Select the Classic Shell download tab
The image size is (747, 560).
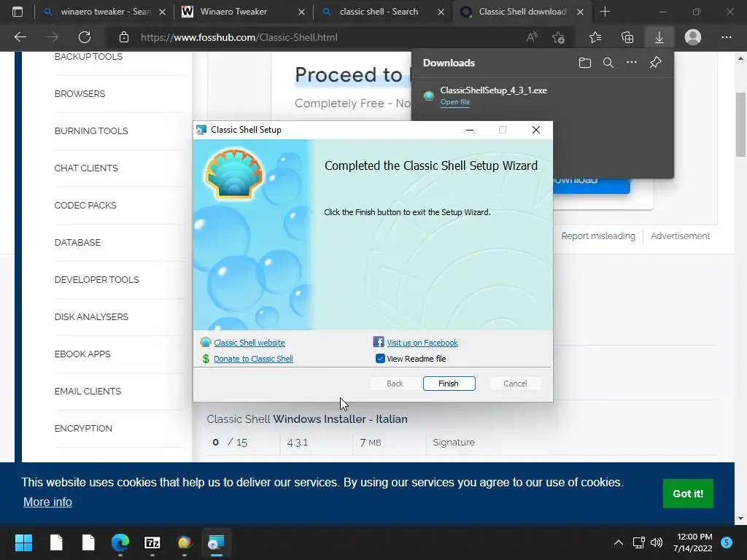(522, 12)
